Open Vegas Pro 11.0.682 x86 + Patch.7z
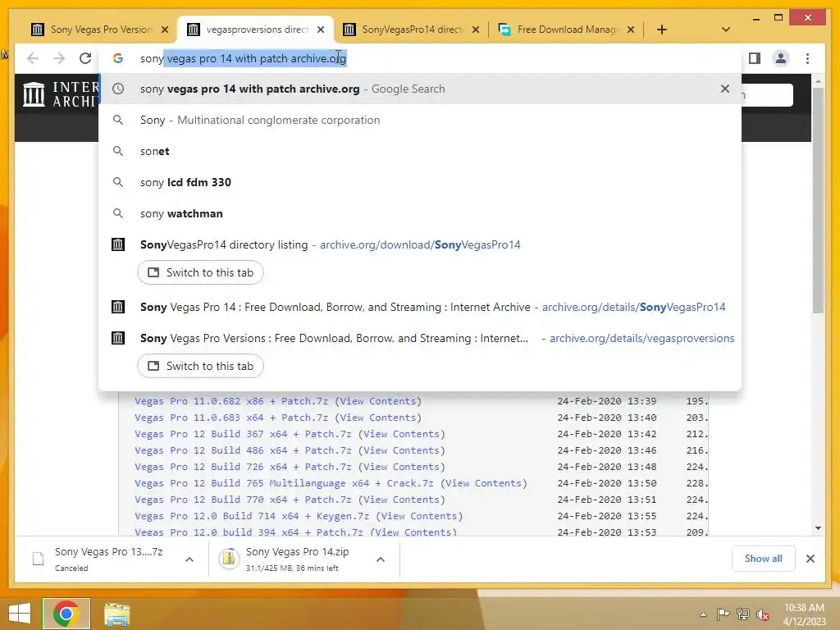 point(231,400)
